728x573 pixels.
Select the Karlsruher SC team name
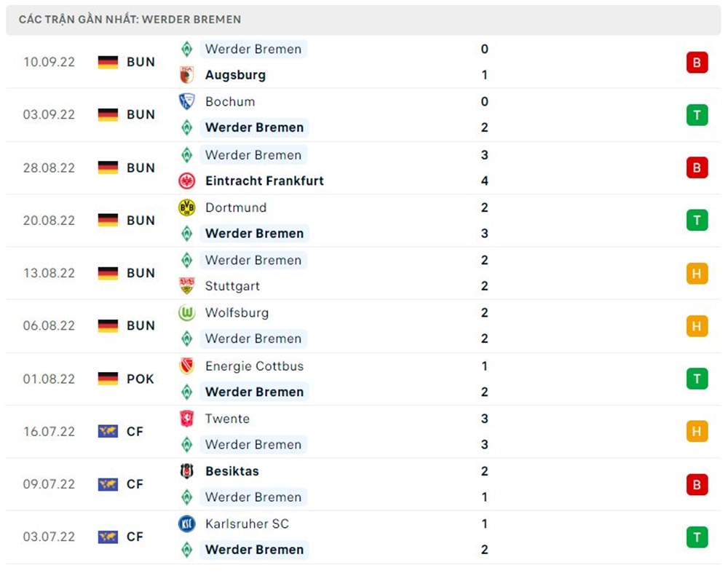(x=247, y=523)
